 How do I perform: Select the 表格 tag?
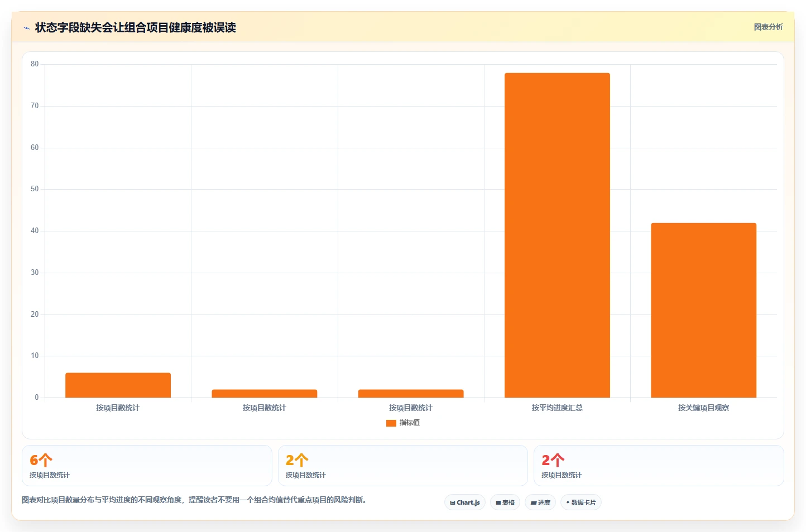coord(505,502)
